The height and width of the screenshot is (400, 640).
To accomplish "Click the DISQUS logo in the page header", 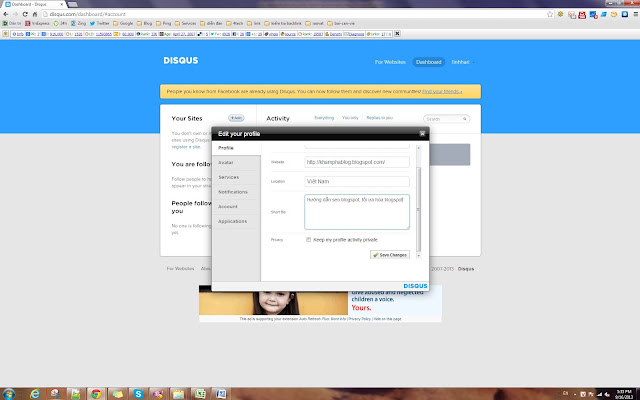I will pyautogui.click(x=181, y=60).
